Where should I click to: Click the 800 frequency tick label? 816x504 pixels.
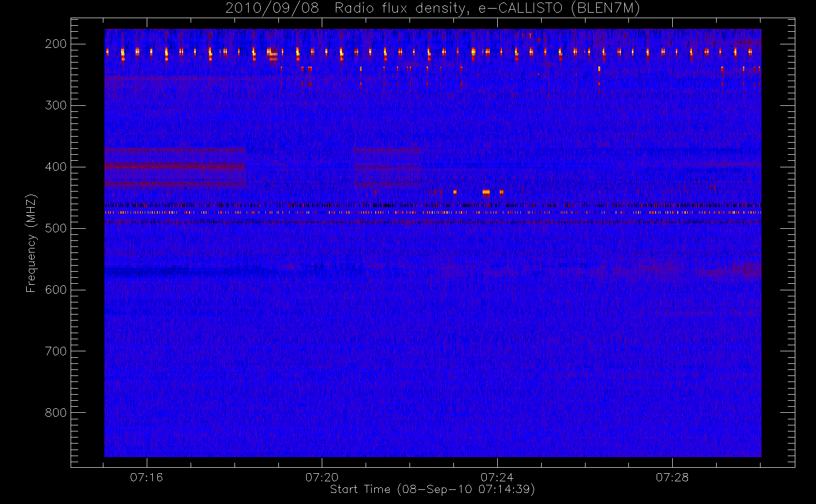click(x=55, y=413)
